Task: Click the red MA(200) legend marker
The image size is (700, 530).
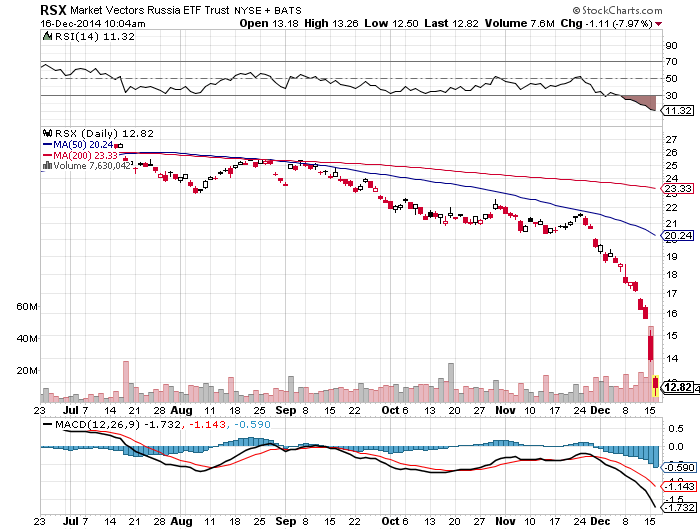Action: [47, 155]
